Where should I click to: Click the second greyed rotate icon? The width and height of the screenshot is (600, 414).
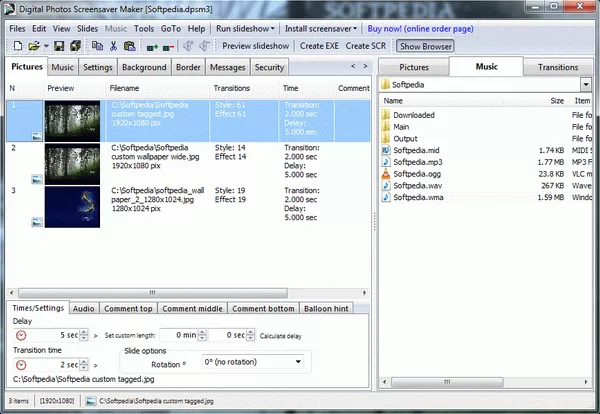[205, 46]
